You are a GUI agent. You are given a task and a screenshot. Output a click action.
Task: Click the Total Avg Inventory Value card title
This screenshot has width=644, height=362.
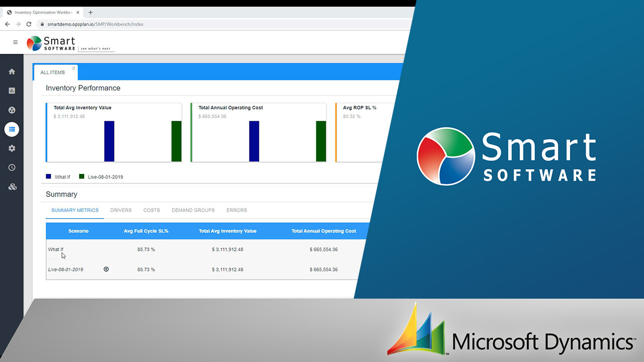pos(83,108)
